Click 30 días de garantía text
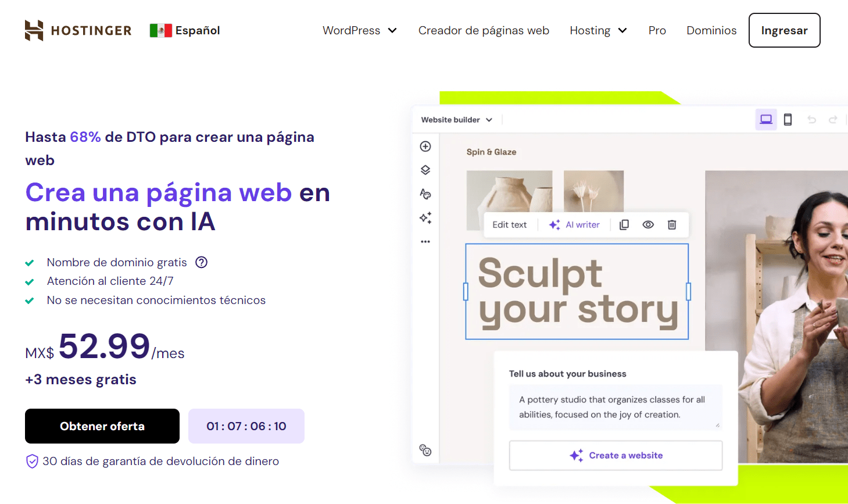Viewport: 848px width, 504px height. click(161, 462)
